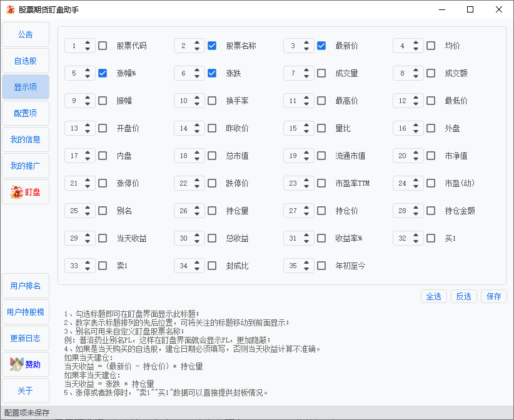
Task: Check the 别名 checkbox
Action: (x=103, y=211)
